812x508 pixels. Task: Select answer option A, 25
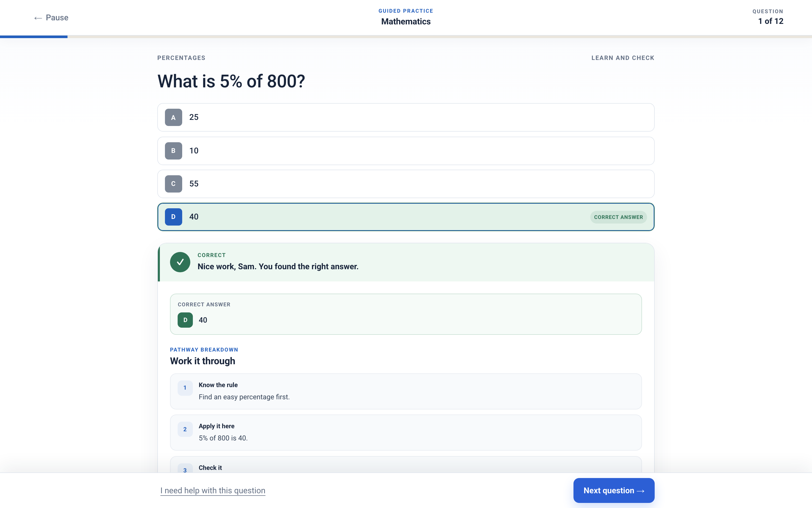click(x=406, y=117)
